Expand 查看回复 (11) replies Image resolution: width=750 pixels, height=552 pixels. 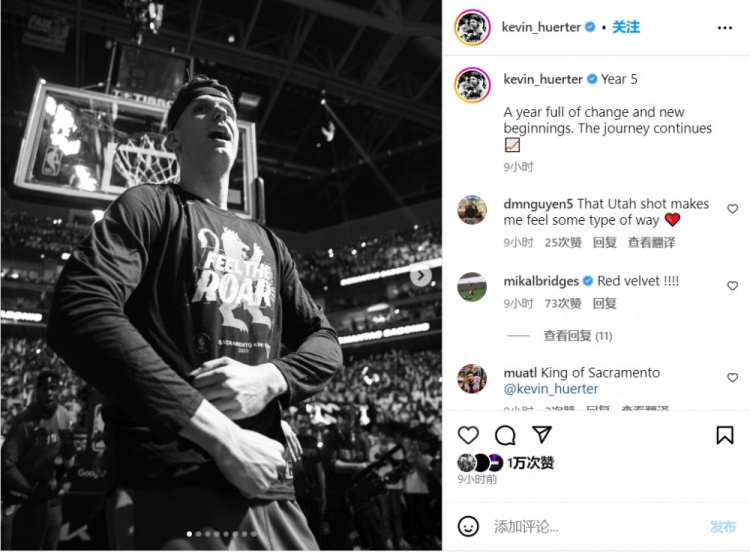click(577, 336)
